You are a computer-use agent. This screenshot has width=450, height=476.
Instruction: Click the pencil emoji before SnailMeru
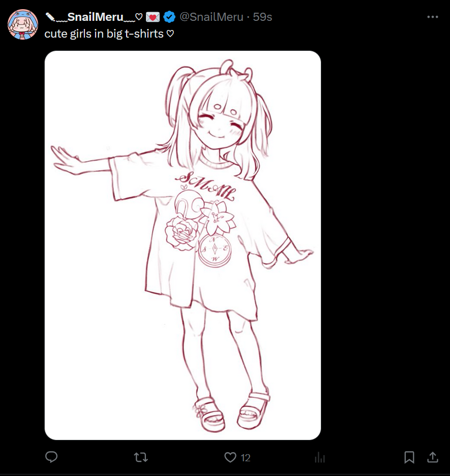[x=50, y=17]
